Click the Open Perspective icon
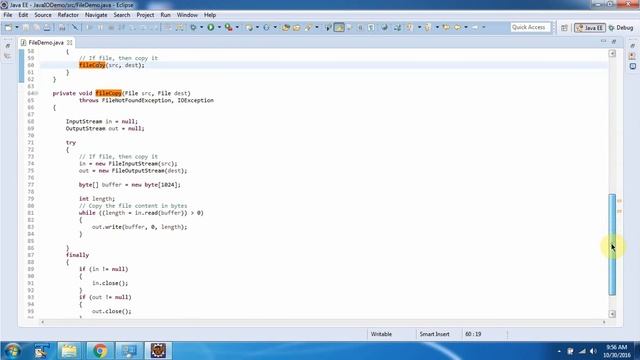This screenshot has width=640, height=360. click(x=564, y=28)
